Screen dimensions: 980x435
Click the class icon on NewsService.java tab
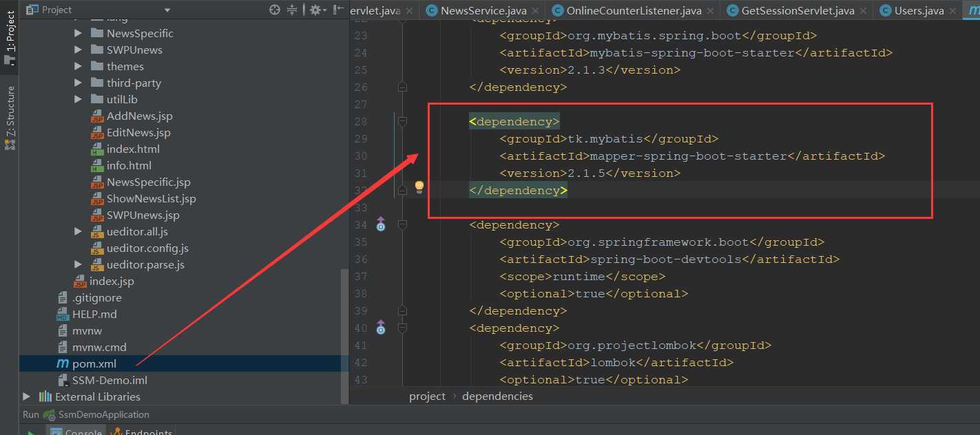[x=432, y=10]
